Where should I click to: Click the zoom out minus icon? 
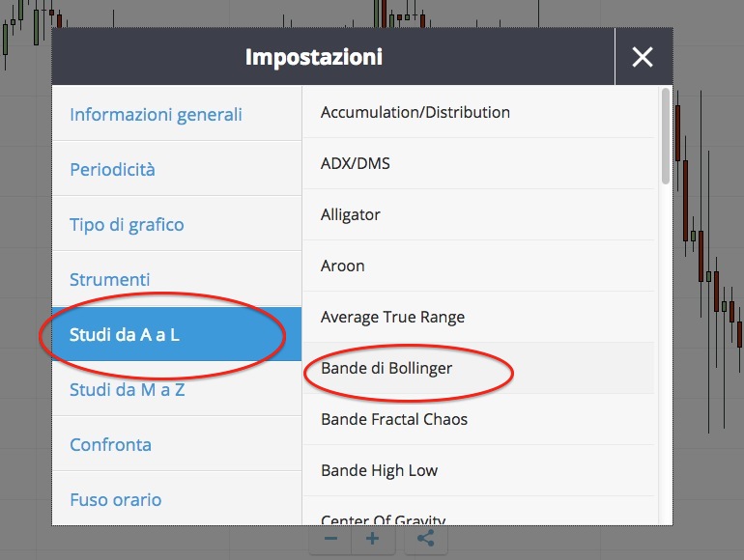[x=330, y=539]
